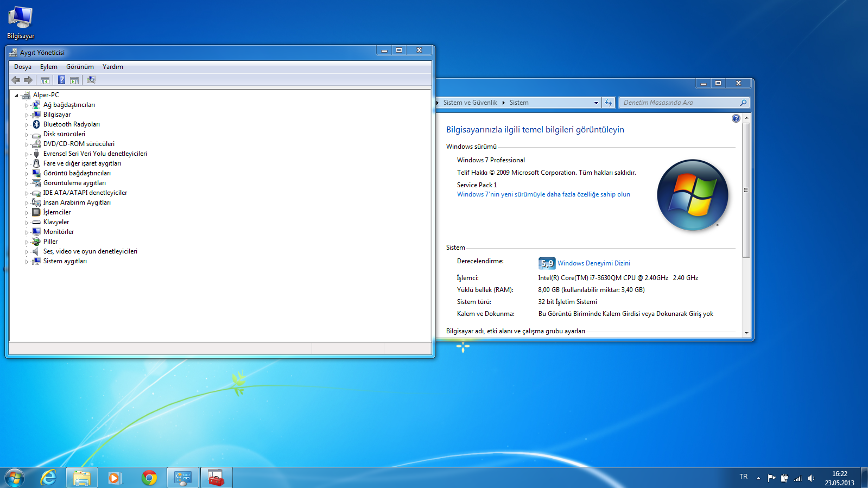Screen dimensions: 868x488
Task: Click the help question mark in System window
Action: 736,118
